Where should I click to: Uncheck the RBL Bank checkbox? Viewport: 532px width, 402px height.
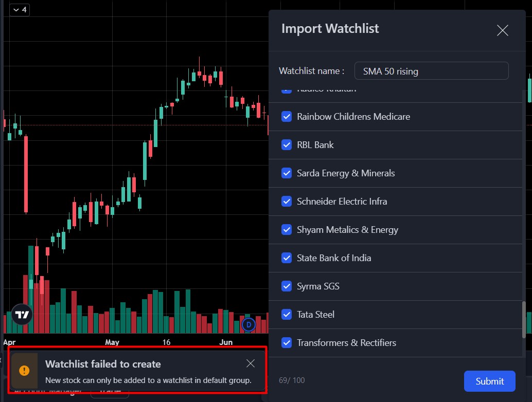click(x=287, y=145)
